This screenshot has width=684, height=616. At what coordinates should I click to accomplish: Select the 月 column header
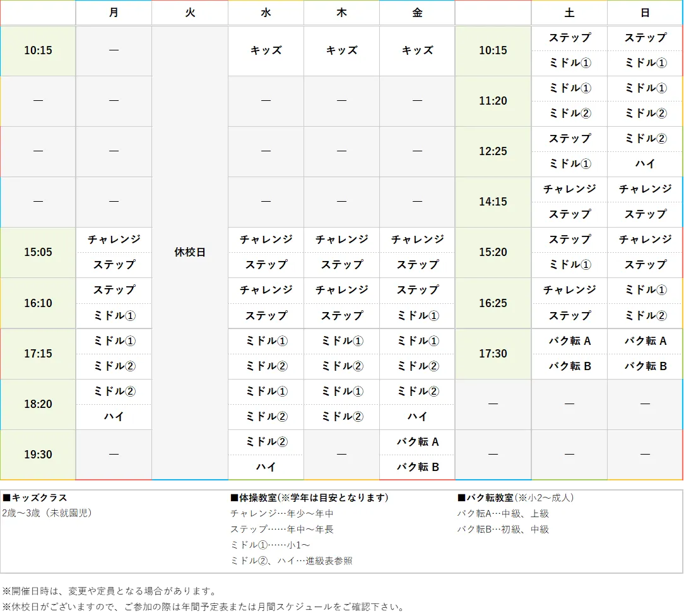pos(114,13)
